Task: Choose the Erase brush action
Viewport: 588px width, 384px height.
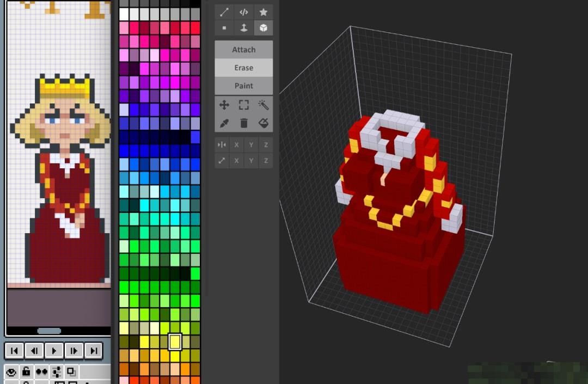Action: [x=244, y=68]
